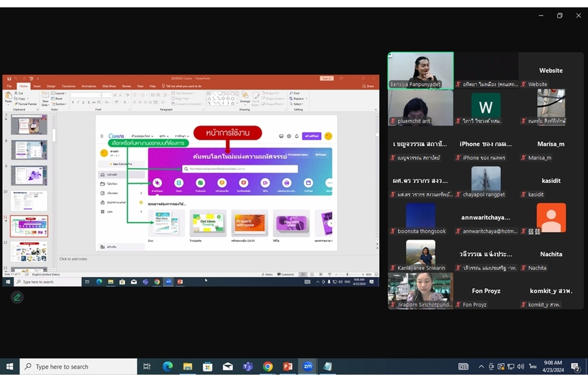Click Start From Beginning icon in quick access toolbar
The image size is (588, 382).
click(31, 79)
